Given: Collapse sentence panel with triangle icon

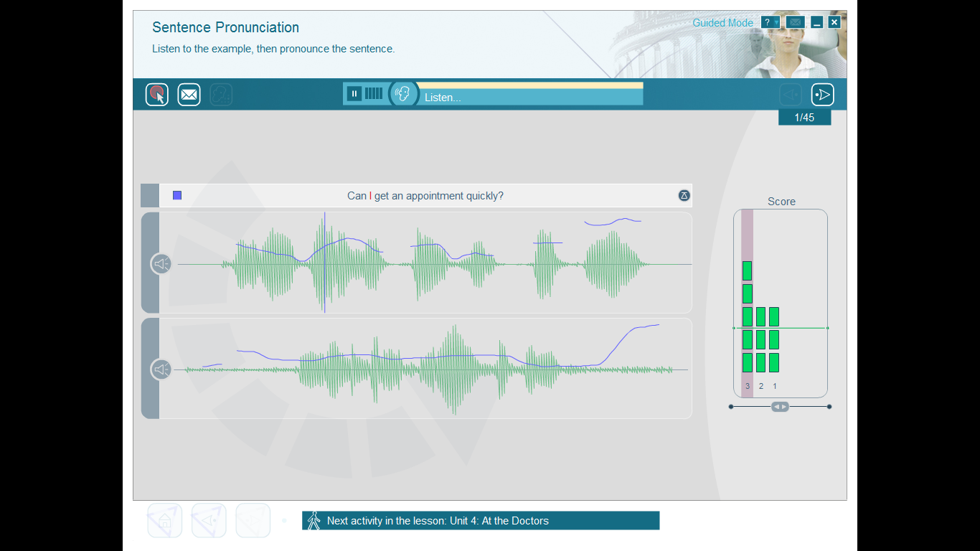Looking at the screenshot, I should pyautogui.click(x=684, y=195).
